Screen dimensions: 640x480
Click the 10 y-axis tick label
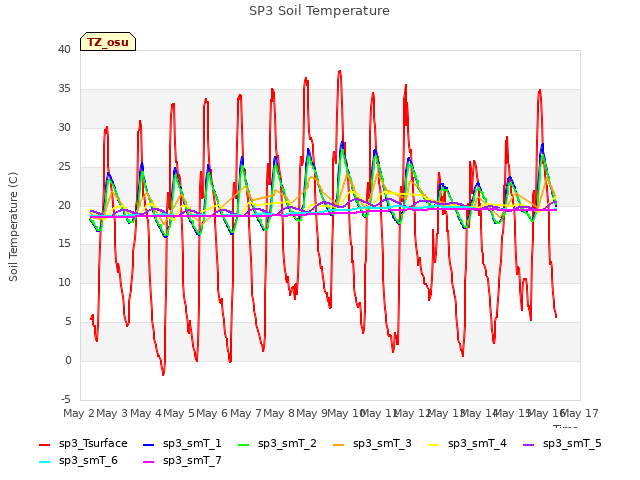[x=64, y=282]
